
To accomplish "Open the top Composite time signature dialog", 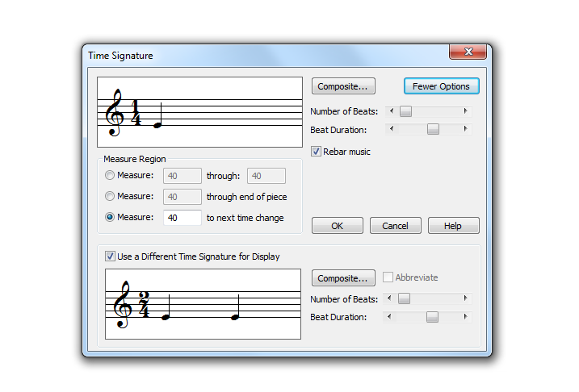I will 343,86.
